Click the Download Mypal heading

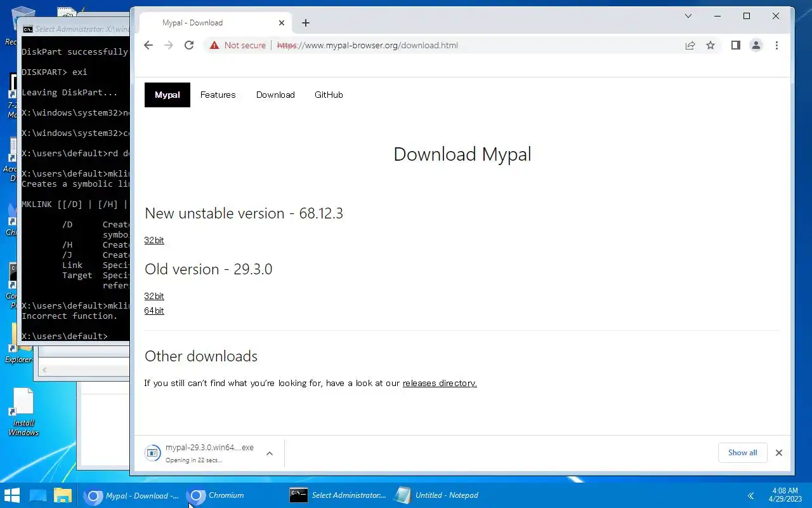pos(462,154)
